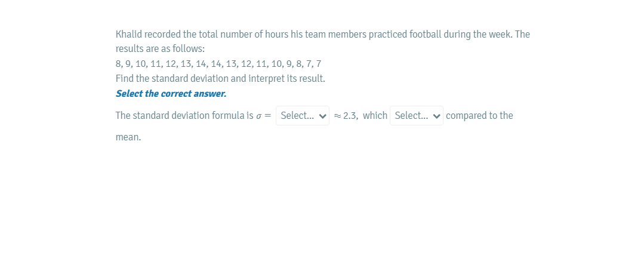Screen dimensions: 644x261
Task: Click the data list line starting with 8, 9, 10
Action: (218, 64)
